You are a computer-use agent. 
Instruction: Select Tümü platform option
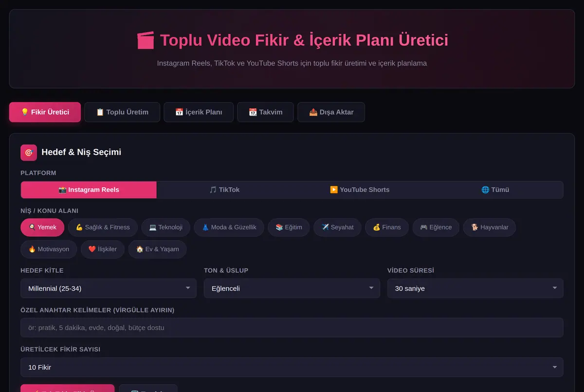pos(495,190)
